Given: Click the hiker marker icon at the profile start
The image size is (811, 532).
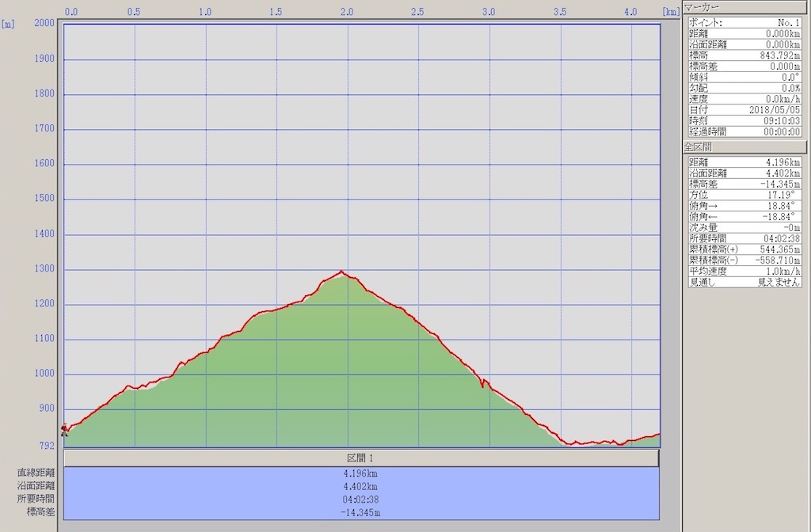Looking at the screenshot, I should point(64,430).
